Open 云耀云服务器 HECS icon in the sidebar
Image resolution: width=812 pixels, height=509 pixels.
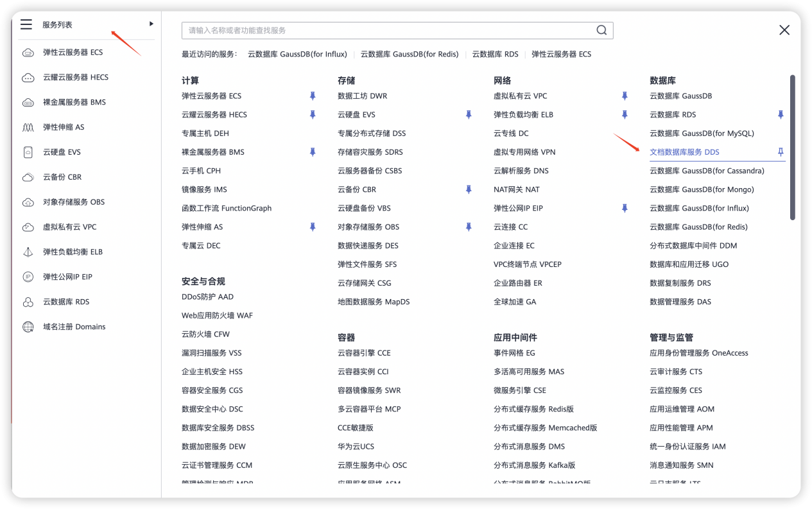pyautogui.click(x=28, y=78)
